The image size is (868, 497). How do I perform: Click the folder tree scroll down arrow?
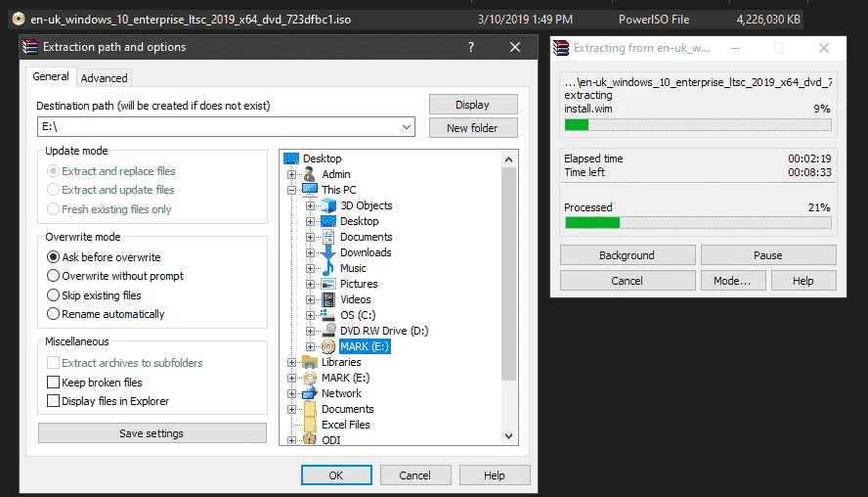pos(508,436)
